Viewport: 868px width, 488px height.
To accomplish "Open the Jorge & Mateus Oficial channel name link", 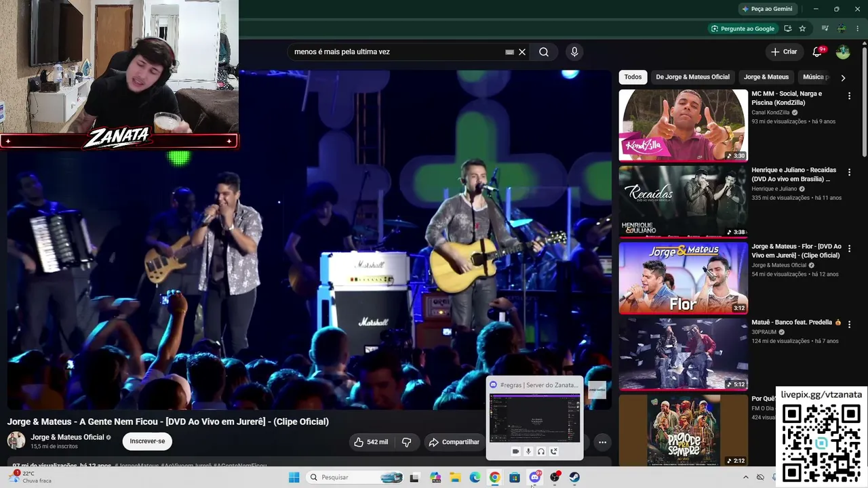I will point(67,437).
